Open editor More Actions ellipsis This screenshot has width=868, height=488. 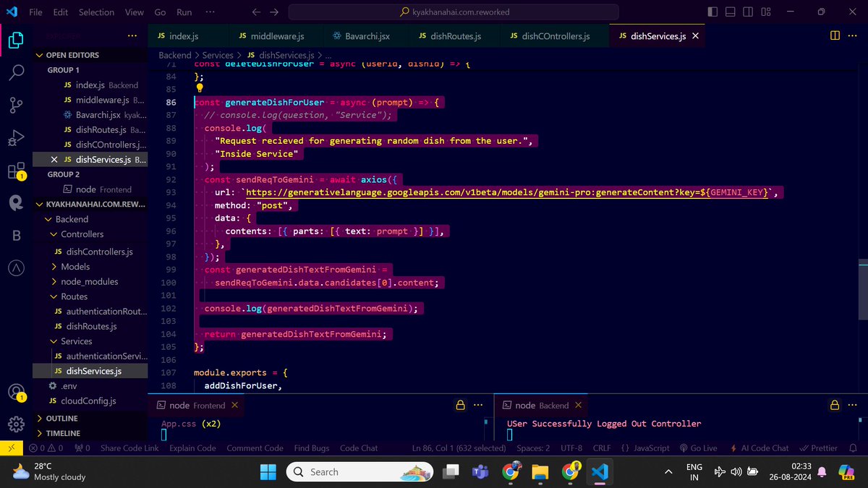point(854,35)
